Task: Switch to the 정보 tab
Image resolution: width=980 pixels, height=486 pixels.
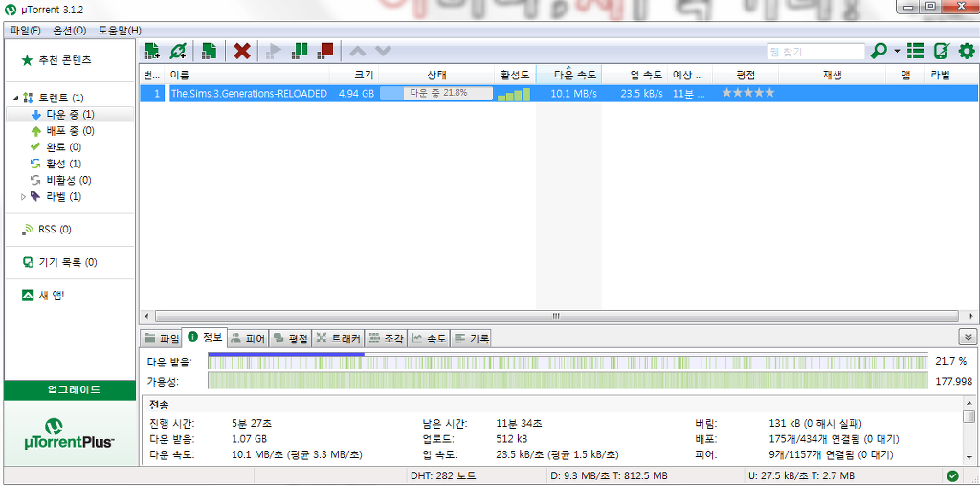Action: click(205, 338)
